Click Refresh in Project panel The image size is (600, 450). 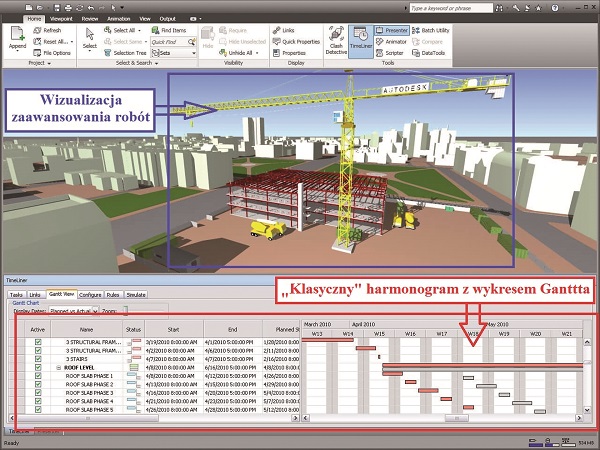[47, 30]
